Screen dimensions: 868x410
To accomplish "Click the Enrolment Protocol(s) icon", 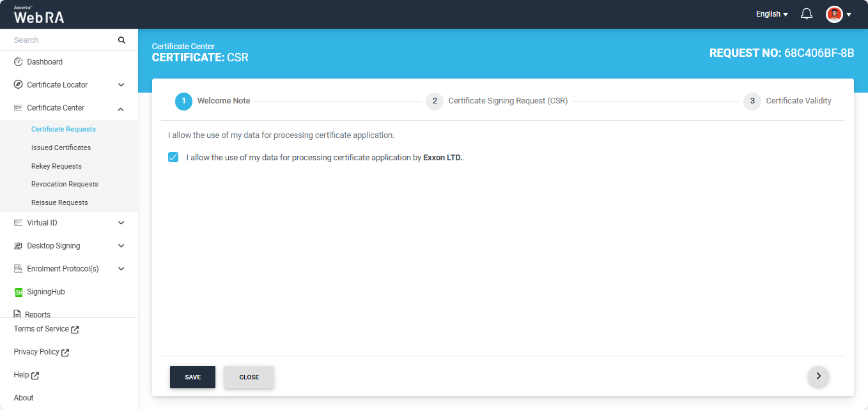I will 18,269.
